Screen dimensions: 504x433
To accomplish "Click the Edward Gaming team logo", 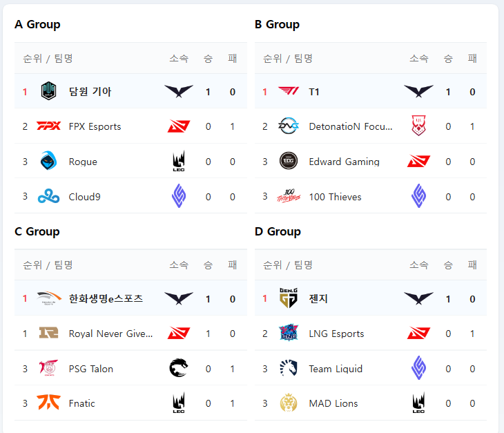I will [288, 162].
